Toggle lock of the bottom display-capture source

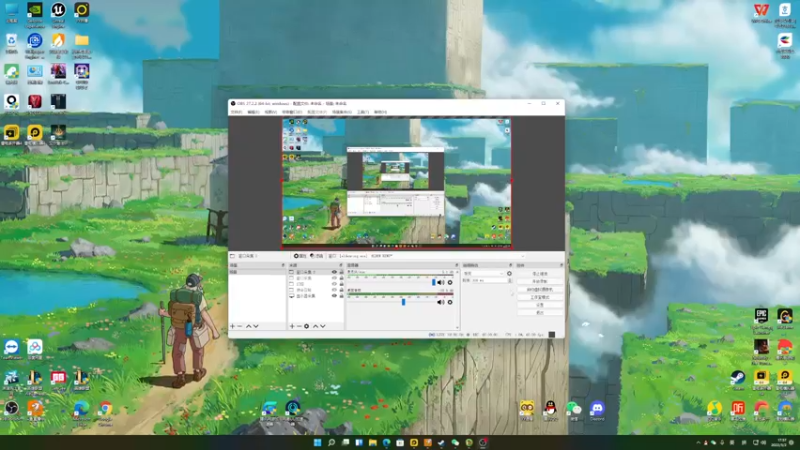pos(341,295)
